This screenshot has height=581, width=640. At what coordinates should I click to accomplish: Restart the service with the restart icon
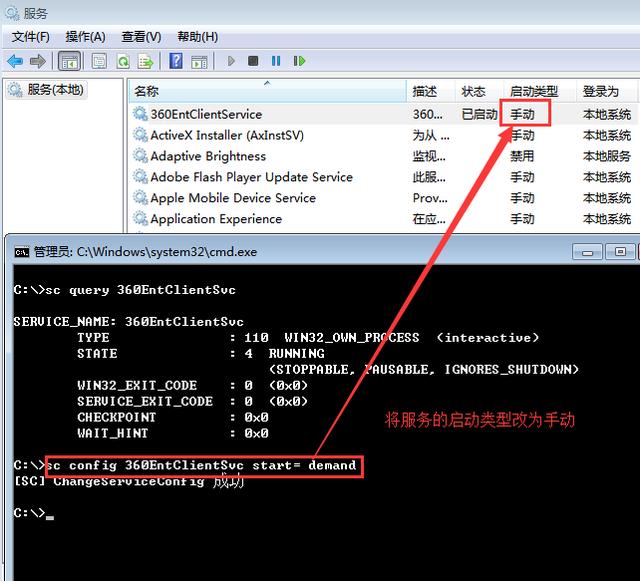coord(299,61)
